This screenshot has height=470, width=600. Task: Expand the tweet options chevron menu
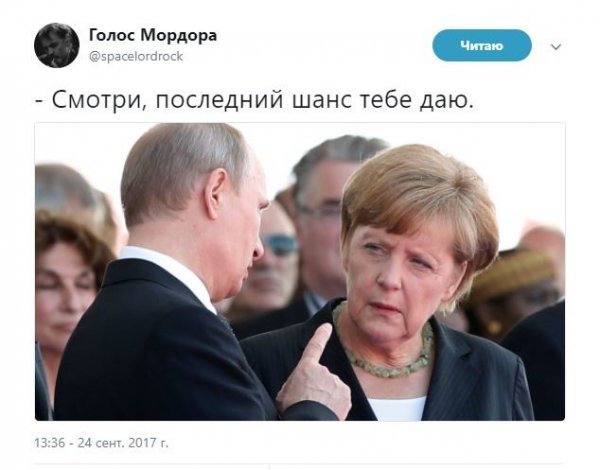coord(556,47)
